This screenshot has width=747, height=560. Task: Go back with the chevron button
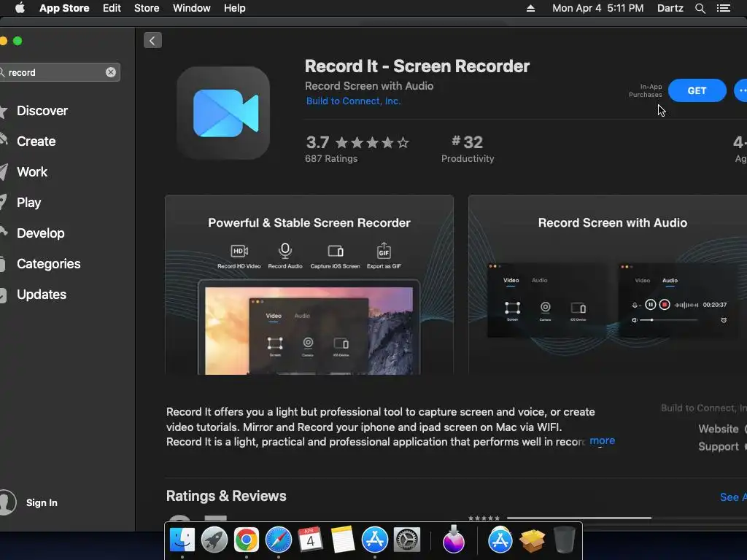(x=152, y=41)
